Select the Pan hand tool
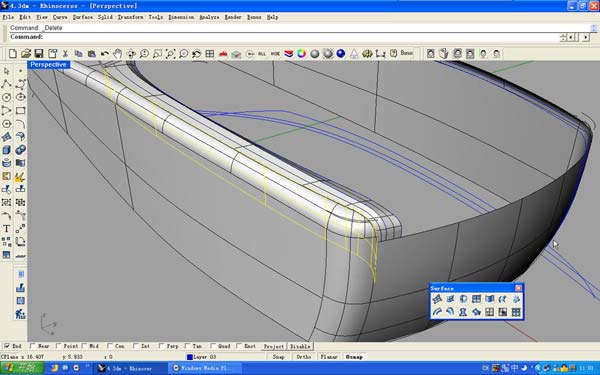 point(117,54)
